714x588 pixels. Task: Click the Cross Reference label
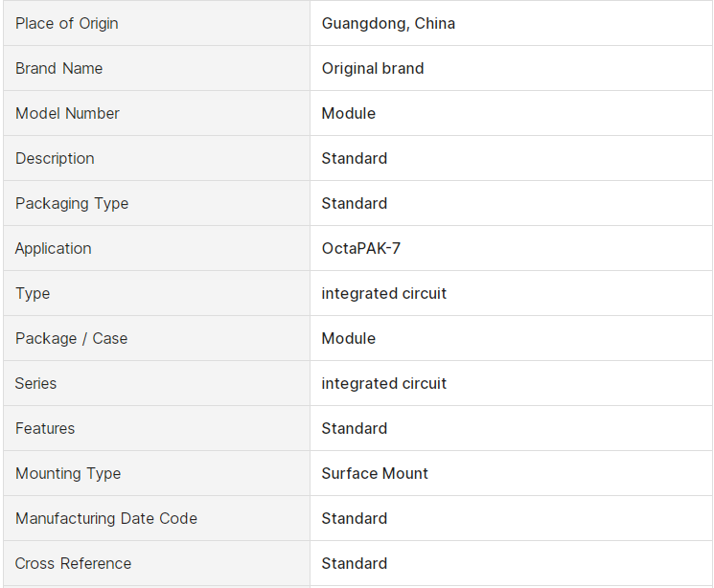pos(73,563)
